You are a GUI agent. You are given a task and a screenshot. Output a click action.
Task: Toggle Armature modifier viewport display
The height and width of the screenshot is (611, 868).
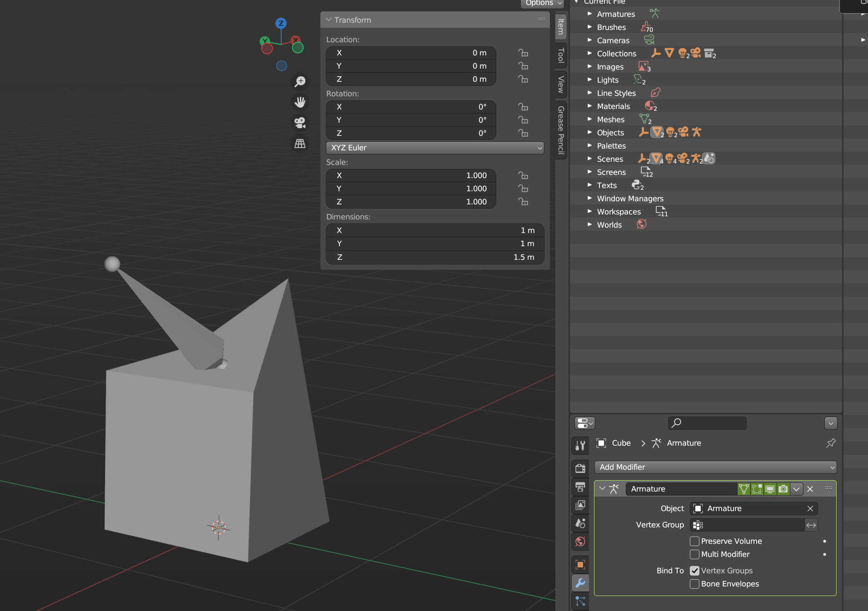(770, 489)
